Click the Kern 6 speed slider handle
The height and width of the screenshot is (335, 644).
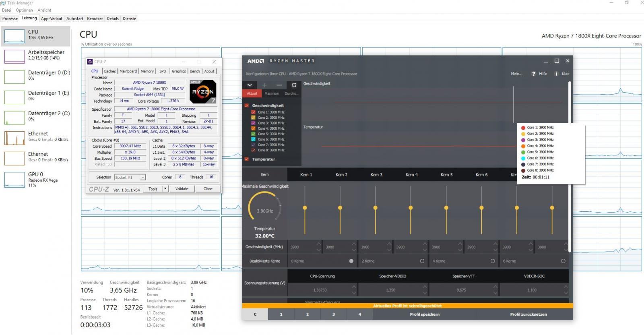pyautogui.click(x=481, y=208)
